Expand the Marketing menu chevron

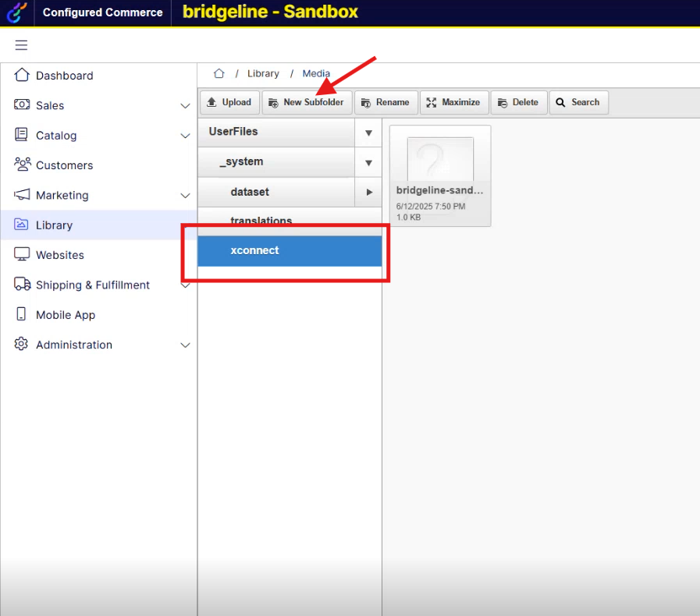pyautogui.click(x=185, y=196)
